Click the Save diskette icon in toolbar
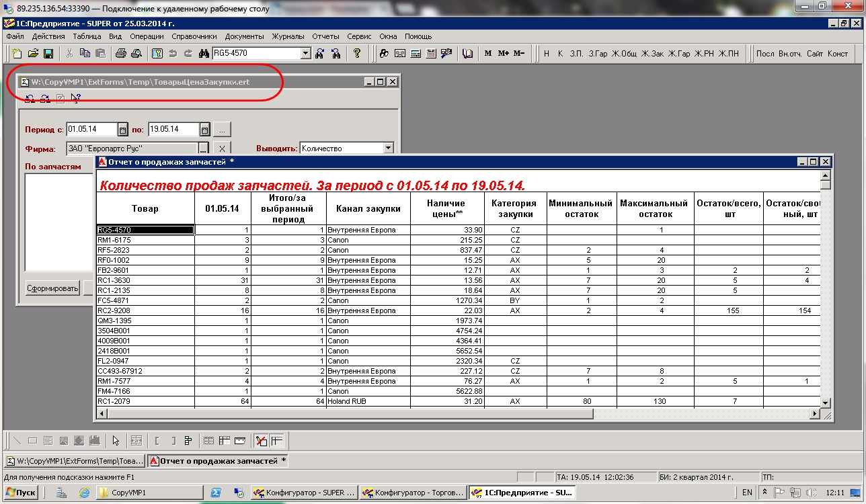Screen dimensions: 866x504 click(x=48, y=54)
